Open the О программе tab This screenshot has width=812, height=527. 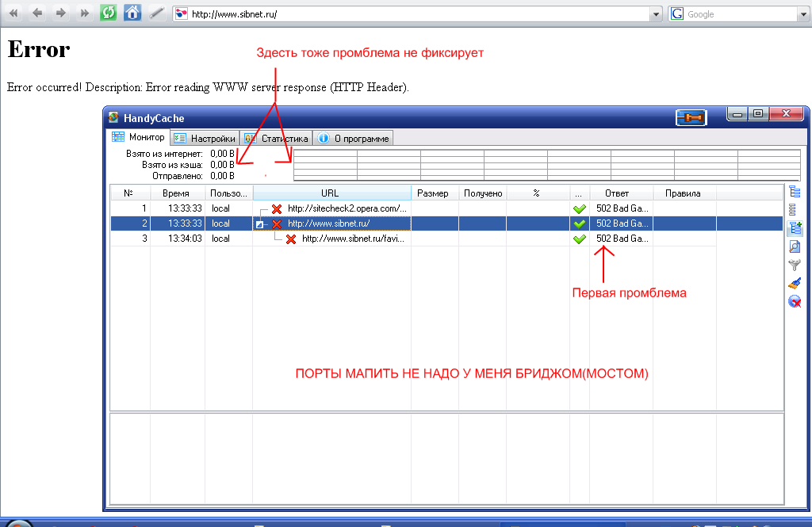[x=354, y=138]
